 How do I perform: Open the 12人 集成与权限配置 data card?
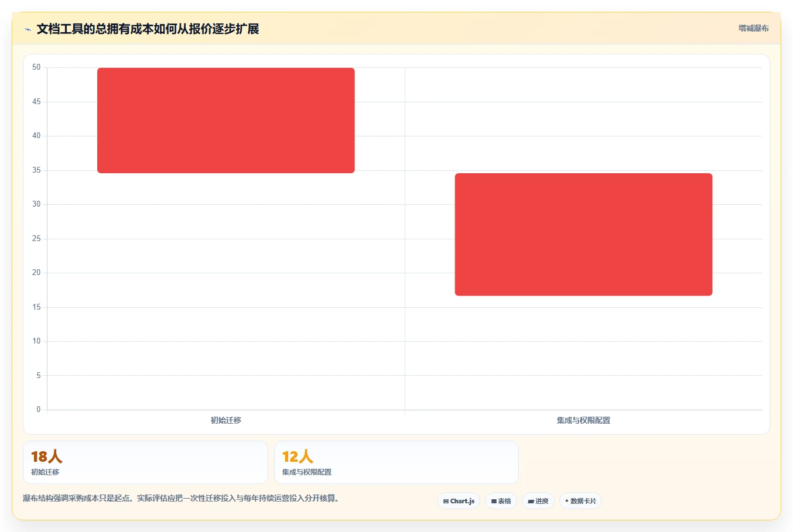[396, 462]
